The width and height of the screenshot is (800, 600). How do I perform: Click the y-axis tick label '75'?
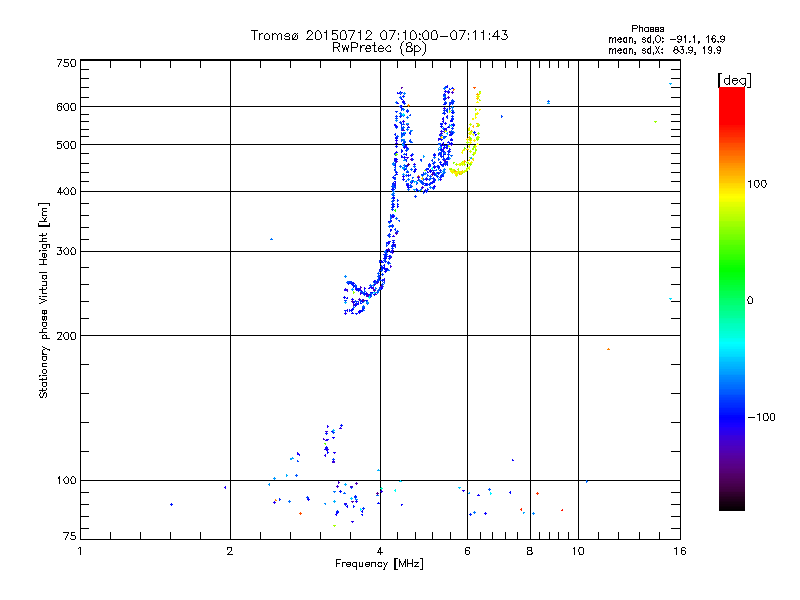point(70,536)
